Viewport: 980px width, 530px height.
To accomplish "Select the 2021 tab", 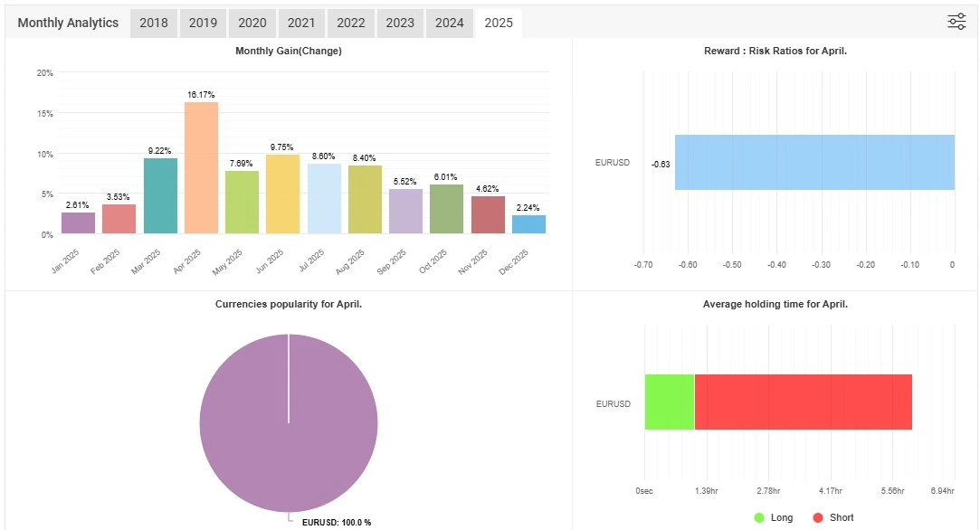I will pyautogui.click(x=300, y=24).
